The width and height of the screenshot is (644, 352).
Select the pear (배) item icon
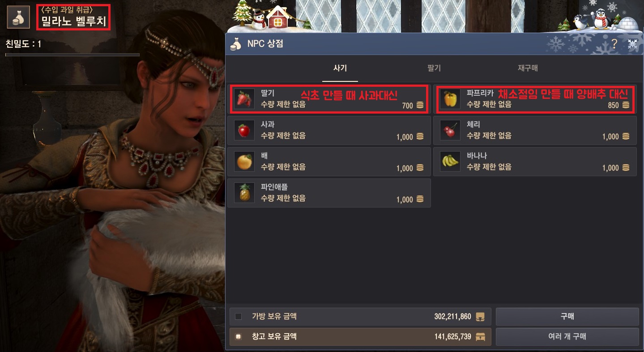coord(244,162)
